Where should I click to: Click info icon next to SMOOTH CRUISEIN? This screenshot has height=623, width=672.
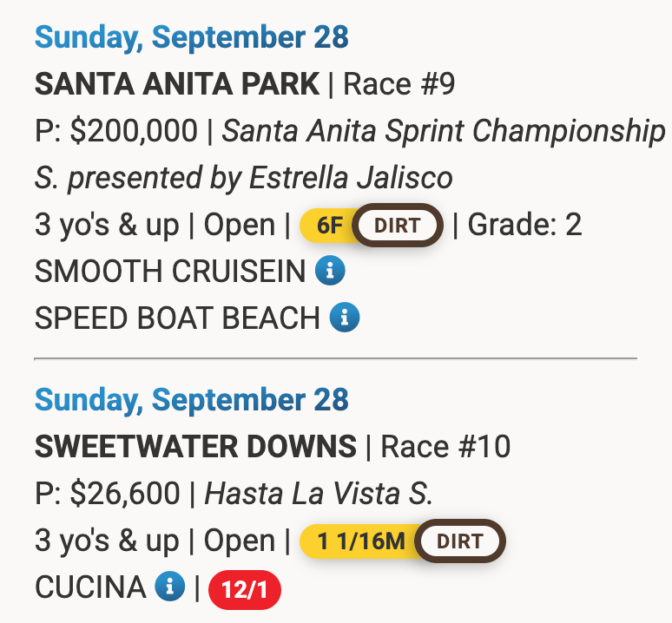tap(330, 272)
